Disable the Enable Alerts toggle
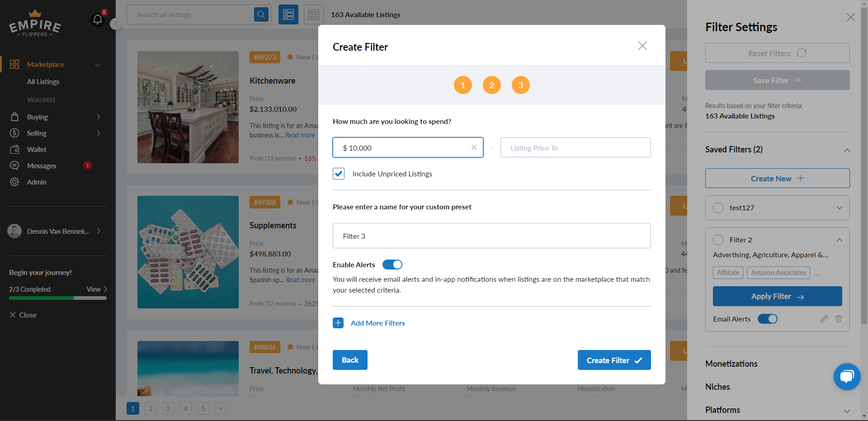This screenshot has width=868, height=421. pos(392,265)
